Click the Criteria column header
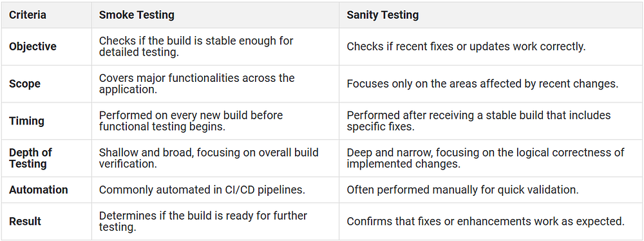The height and width of the screenshot is (241, 644). (28, 15)
